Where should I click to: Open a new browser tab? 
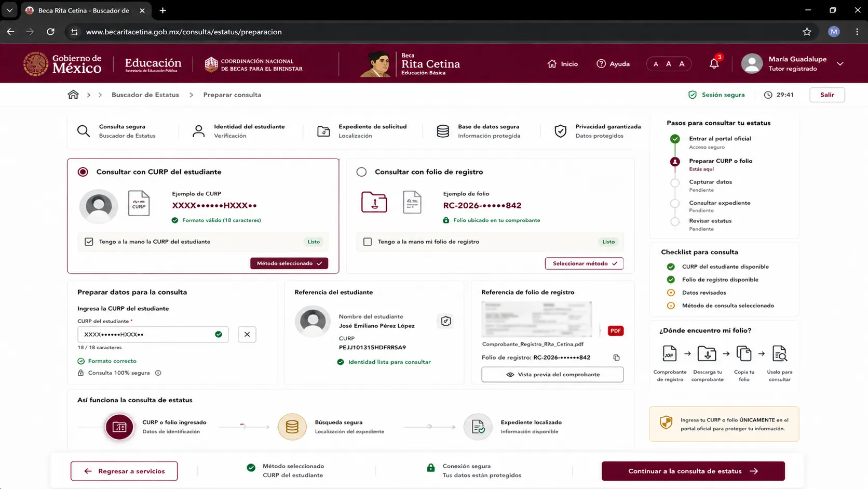pyautogui.click(x=162, y=10)
